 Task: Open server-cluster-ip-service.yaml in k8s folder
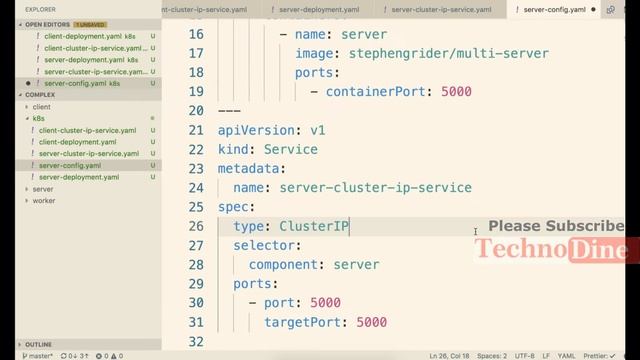pos(89,153)
